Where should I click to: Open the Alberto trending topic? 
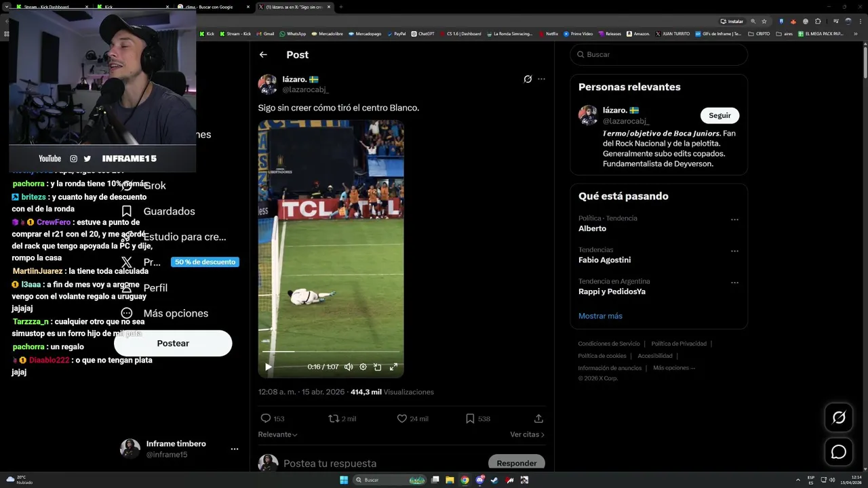tap(592, 228)
